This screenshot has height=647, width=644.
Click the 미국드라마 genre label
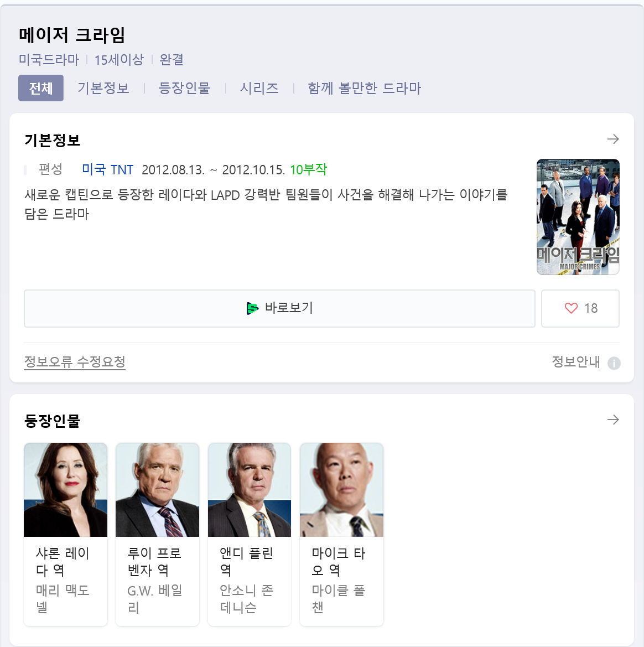pos(49,60)
